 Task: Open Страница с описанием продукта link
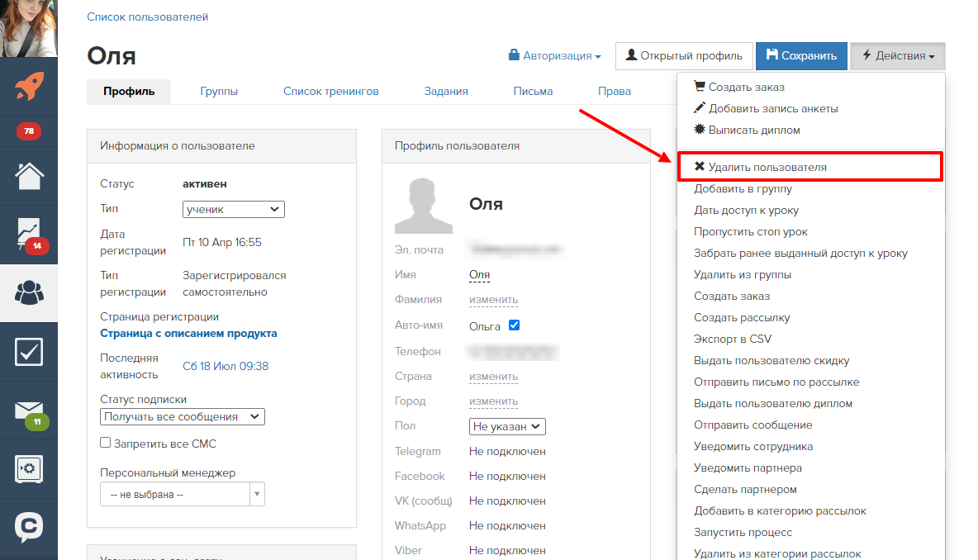[188, 333]
